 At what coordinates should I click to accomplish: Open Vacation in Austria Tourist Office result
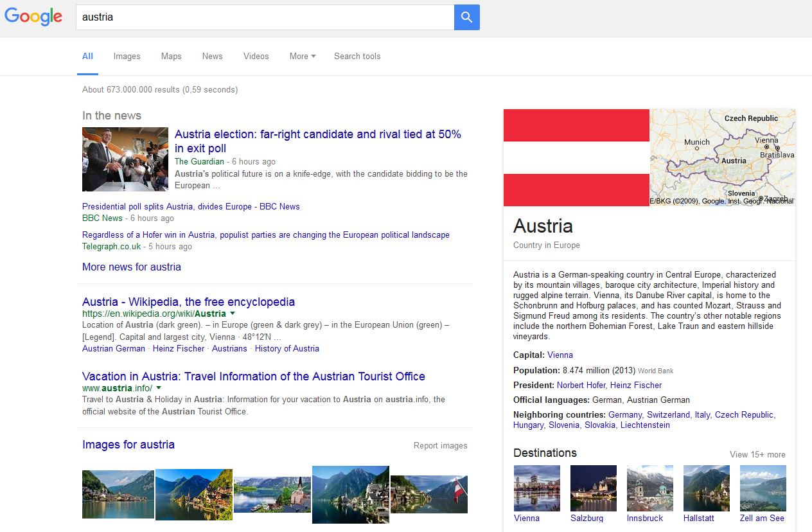point(254,376)
